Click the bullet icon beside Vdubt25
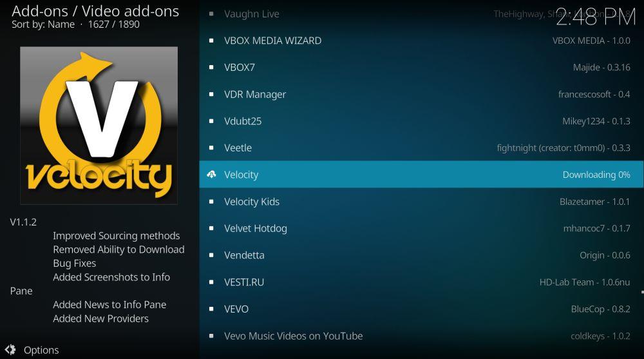The width and height of the screenshot is (644, 359). point(211,121)
